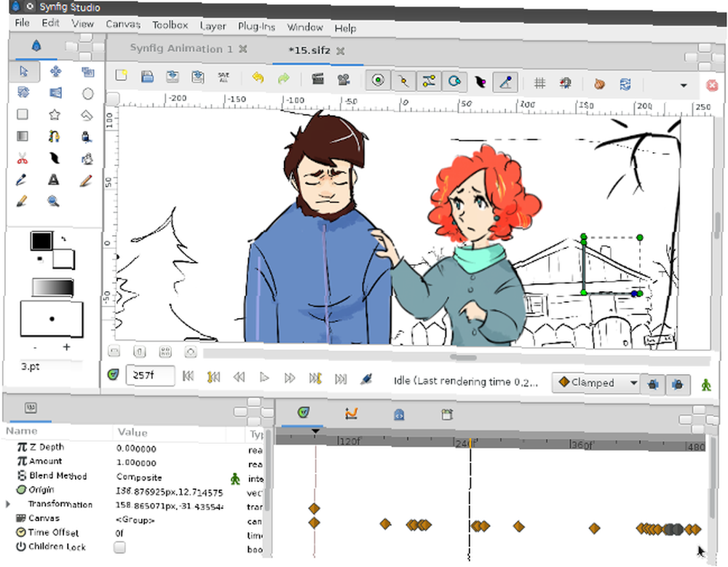Toggle angle handles display
The image size is (728, 567).
click(506, 83)
